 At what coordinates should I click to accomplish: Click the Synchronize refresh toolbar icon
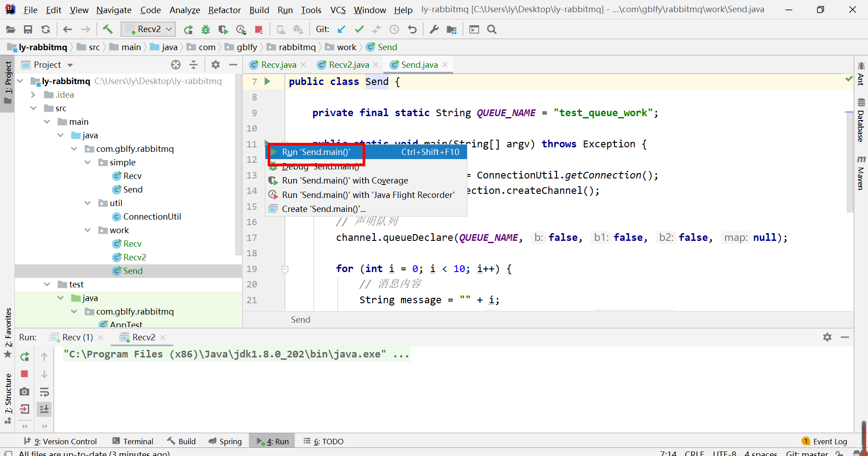pyautogui.click(x=46, y=30)
